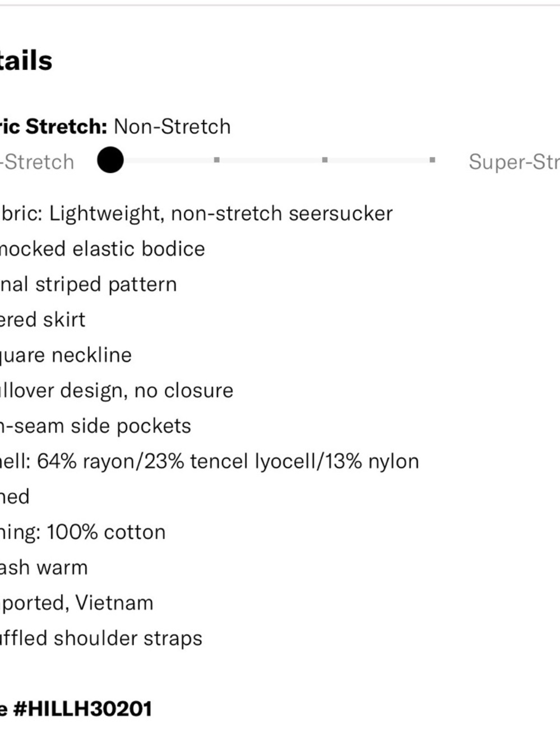
Task: Click the lightweight non-stretch seersucker line
Action: pyautogui.click(x=196, y=214)
